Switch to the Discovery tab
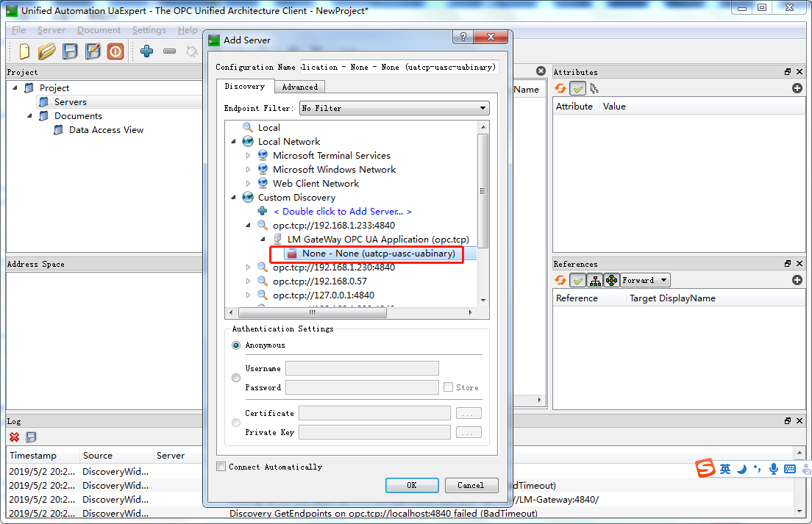Image resolution: width=812 pixels, height=524 pixels. tap(244, 87)
